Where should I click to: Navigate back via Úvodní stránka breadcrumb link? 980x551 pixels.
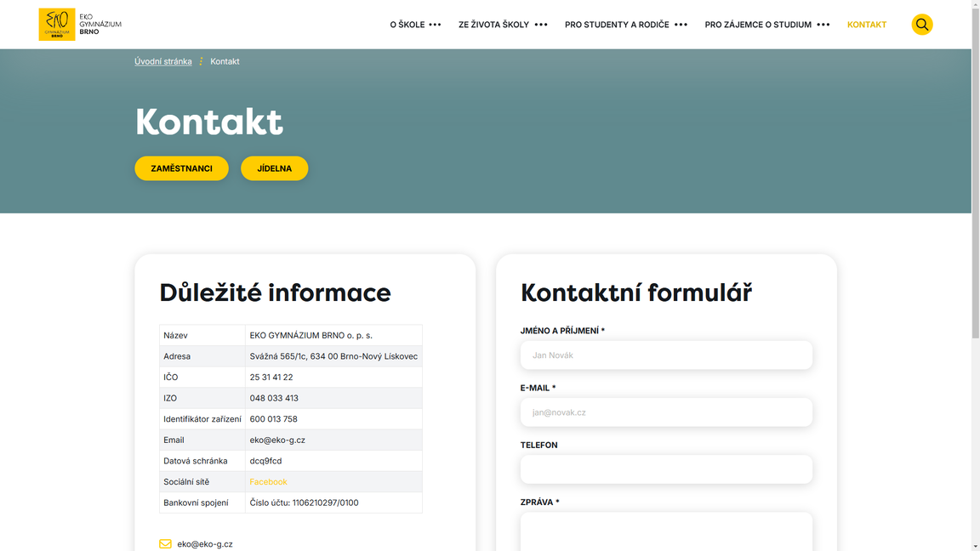[162, 60]
